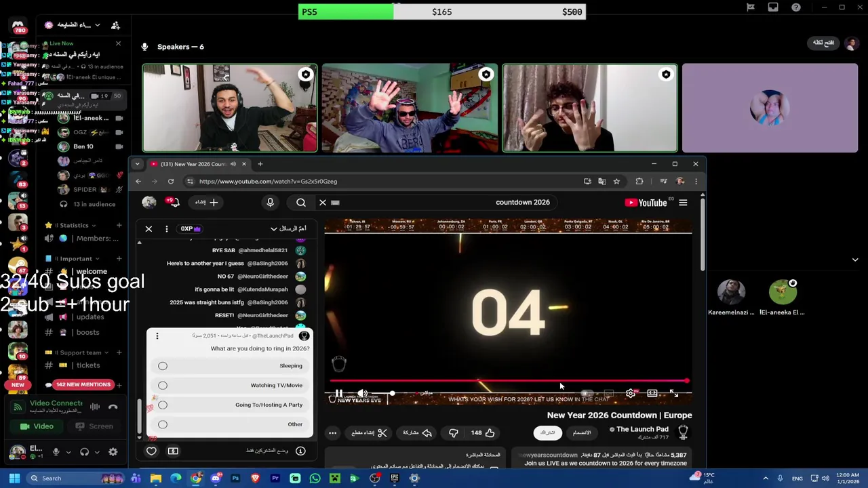The height and width of the screenshot is (488, 868).
Task: Click the YouTube search magnifier icon
Action: 301,202
